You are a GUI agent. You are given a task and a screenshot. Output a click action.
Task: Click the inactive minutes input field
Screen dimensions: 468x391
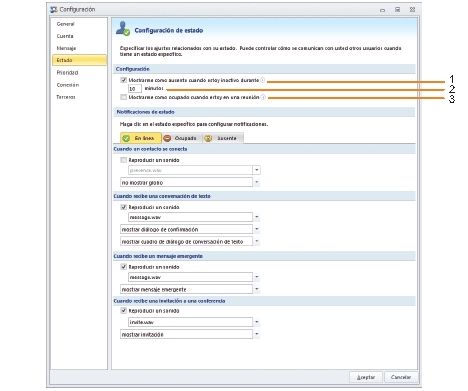(135, 89)
